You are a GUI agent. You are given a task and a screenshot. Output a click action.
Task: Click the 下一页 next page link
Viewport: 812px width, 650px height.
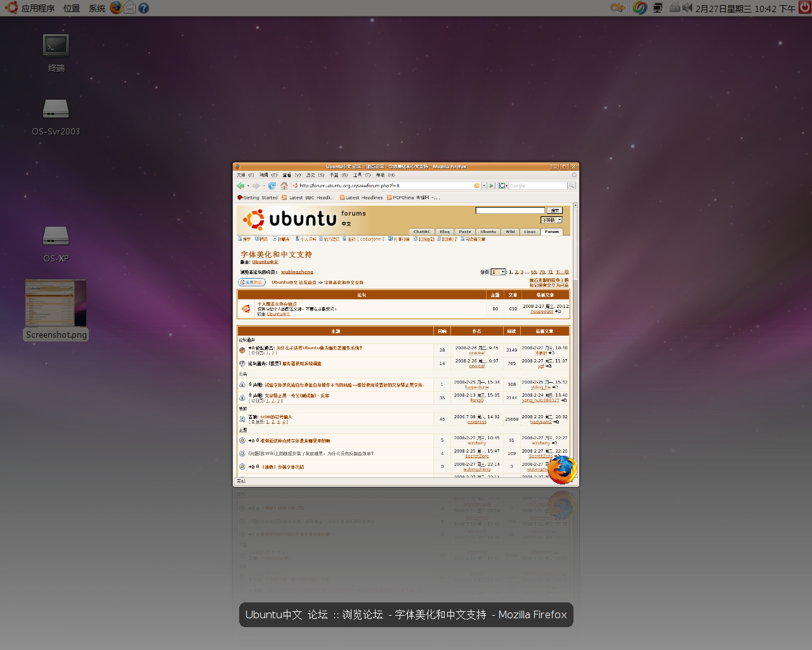[562, 272]
